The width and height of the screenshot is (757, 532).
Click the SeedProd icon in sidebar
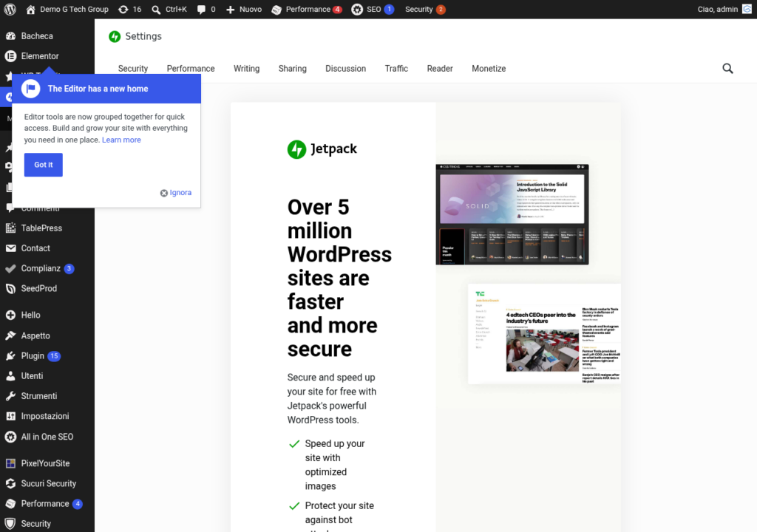point(10,289)
